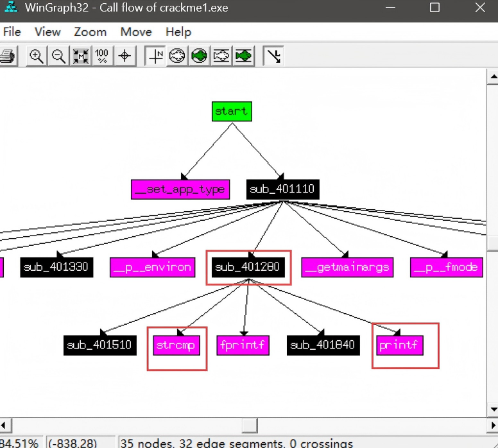
Task: Click the WinGraph32 title bar app icon
Action: tap(11, 7)
